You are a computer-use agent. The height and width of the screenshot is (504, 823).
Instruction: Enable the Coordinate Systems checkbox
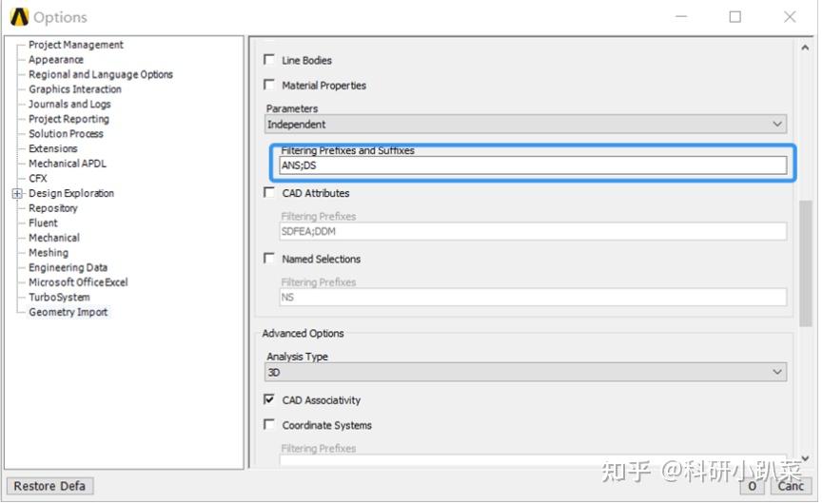pyautogui.click(x=268, y=424)
